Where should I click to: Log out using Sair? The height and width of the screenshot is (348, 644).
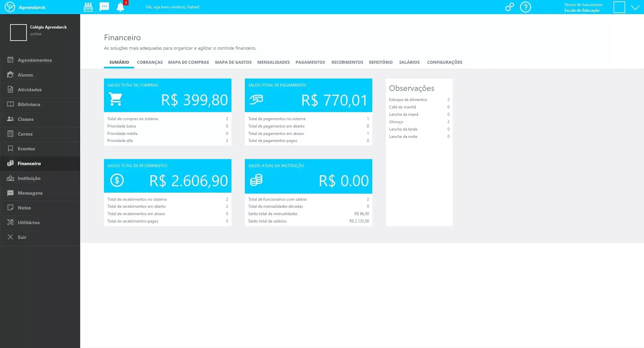tap(40, 237)
